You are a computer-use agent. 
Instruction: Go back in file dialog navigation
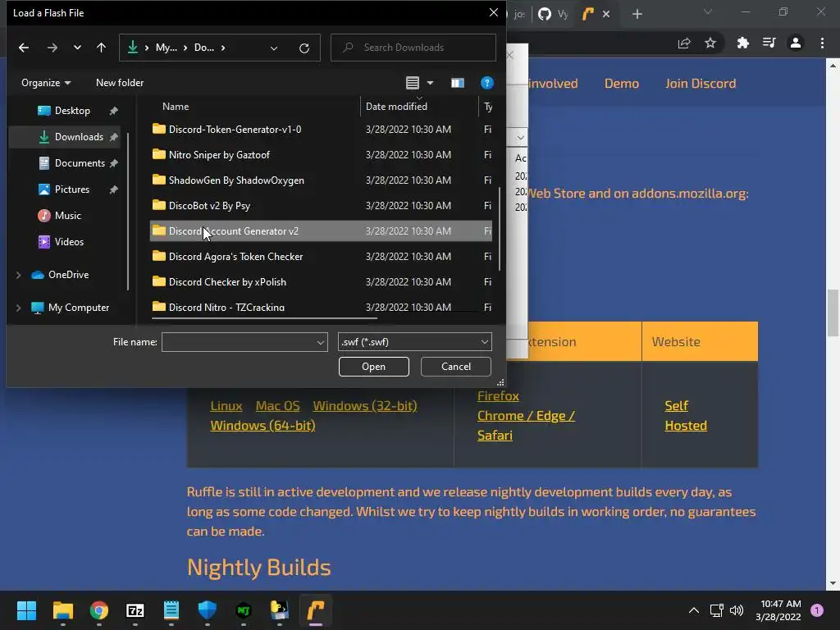point(24,48)
